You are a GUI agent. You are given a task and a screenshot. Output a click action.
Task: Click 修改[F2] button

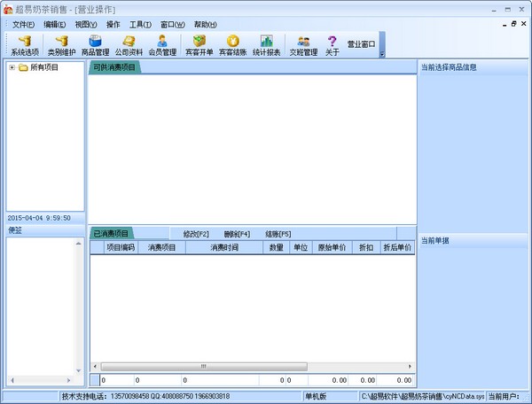click(196, 234)
